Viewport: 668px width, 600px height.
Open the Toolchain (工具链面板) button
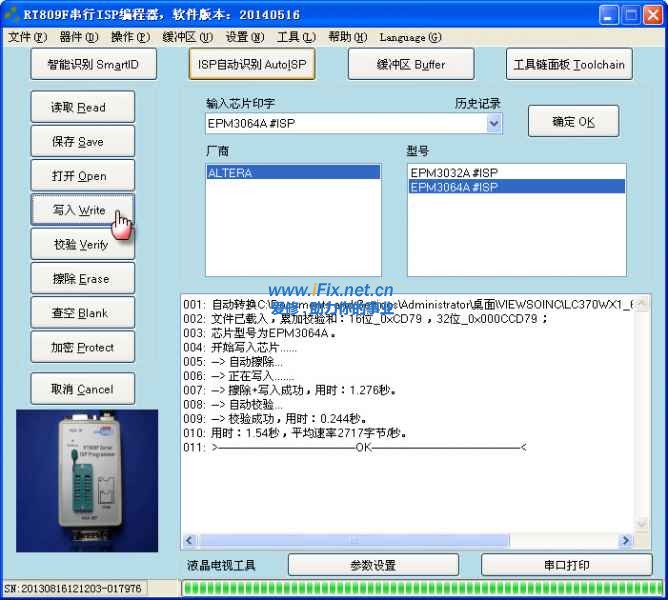point(568,64)
